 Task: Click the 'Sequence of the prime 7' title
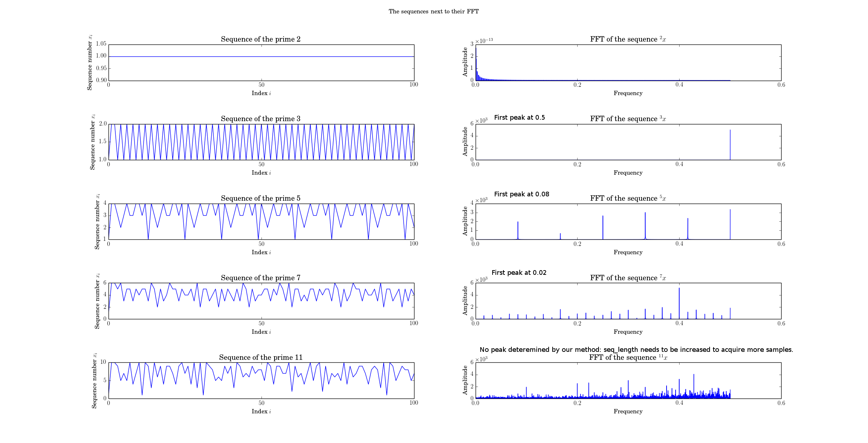[x=261, y=278]
